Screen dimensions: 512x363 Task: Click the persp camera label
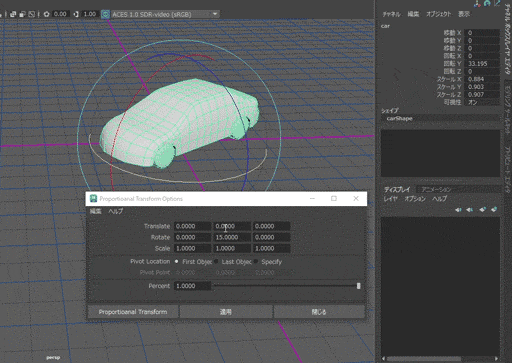click(x=53, y=358)
